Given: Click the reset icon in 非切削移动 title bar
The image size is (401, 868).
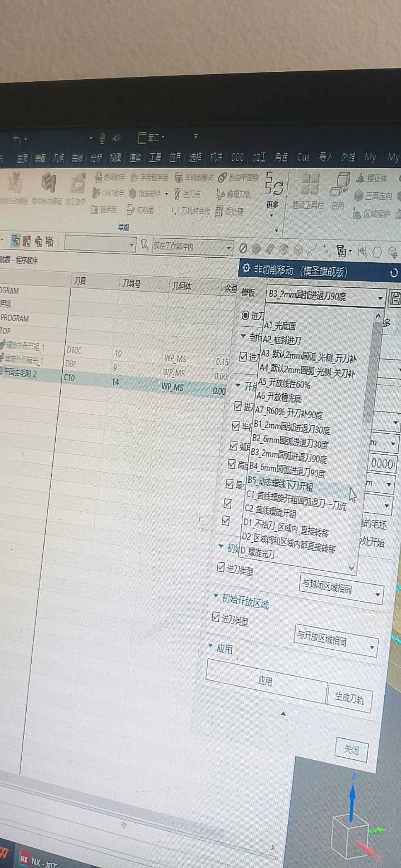Looking at the screenshot, I should pos(394,274).
